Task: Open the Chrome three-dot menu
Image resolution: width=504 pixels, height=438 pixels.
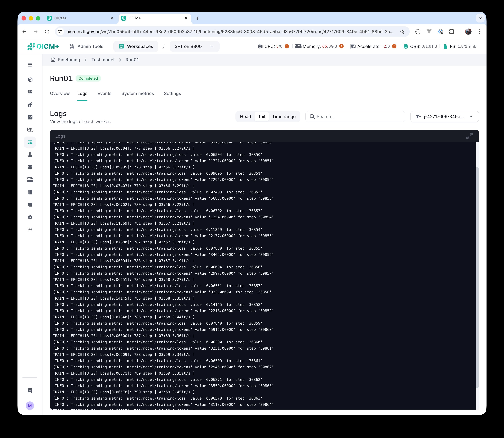Action: pyautogui.click(x=480, y=32)
